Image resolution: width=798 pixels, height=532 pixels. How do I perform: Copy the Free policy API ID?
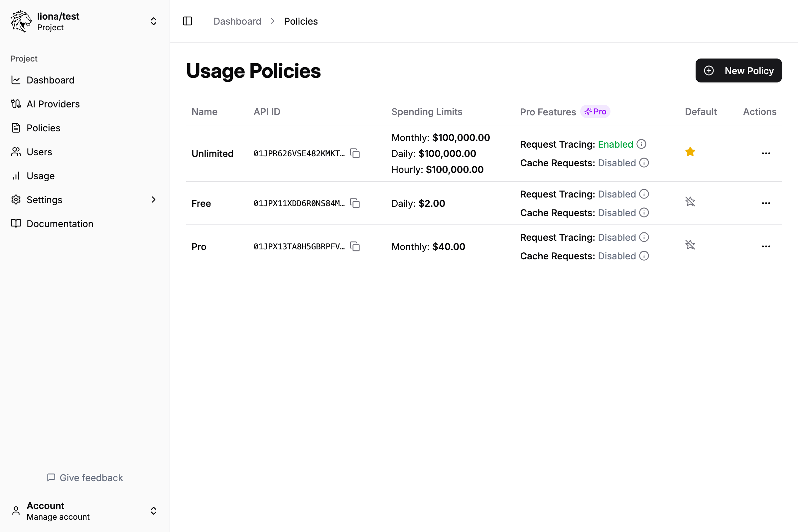pyautogui.click(x=355, y=203)
